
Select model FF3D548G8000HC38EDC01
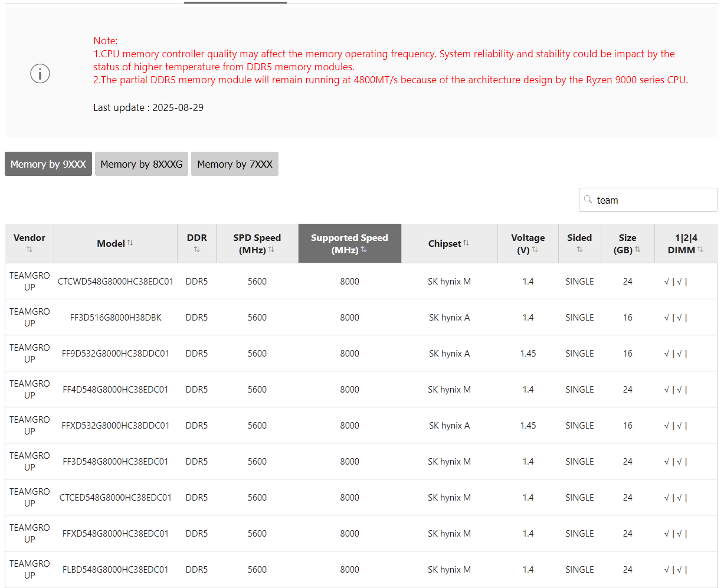click(116, 462)
